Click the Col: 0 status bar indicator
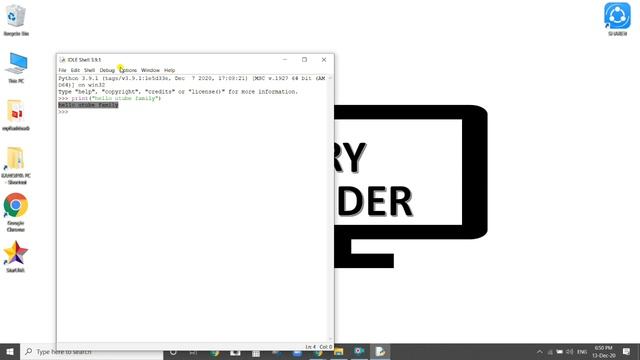 point(326,347)
